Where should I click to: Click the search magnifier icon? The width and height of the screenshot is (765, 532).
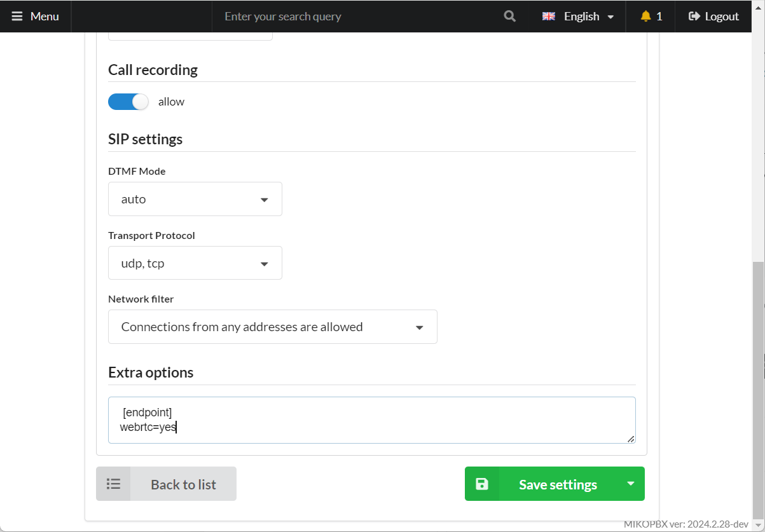[x=509, y=17]
